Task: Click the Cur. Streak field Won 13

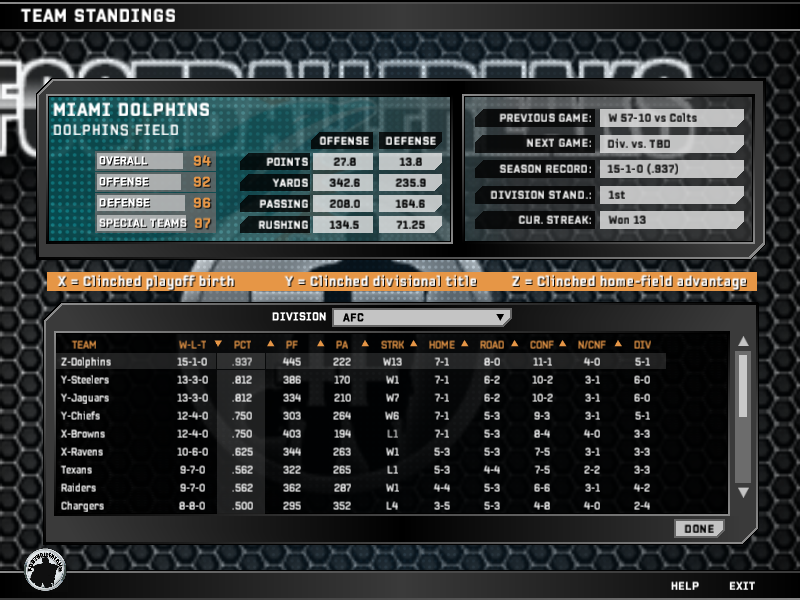Action: (x=671, y=220)
